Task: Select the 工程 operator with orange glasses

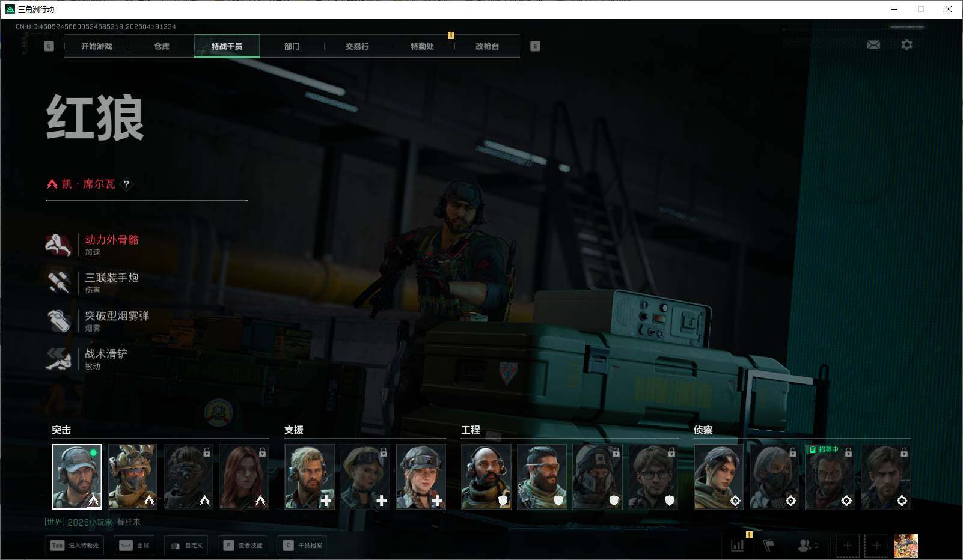Action: click(x=542, y=476)
